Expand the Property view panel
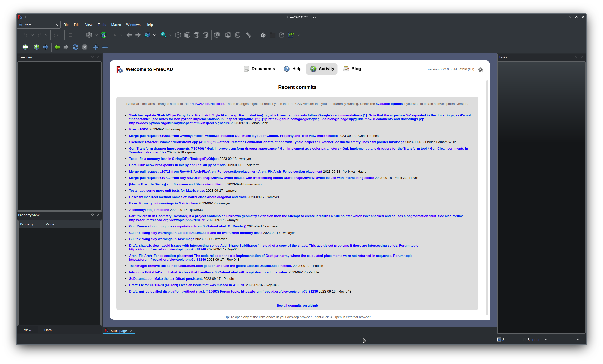 (92, 215)
